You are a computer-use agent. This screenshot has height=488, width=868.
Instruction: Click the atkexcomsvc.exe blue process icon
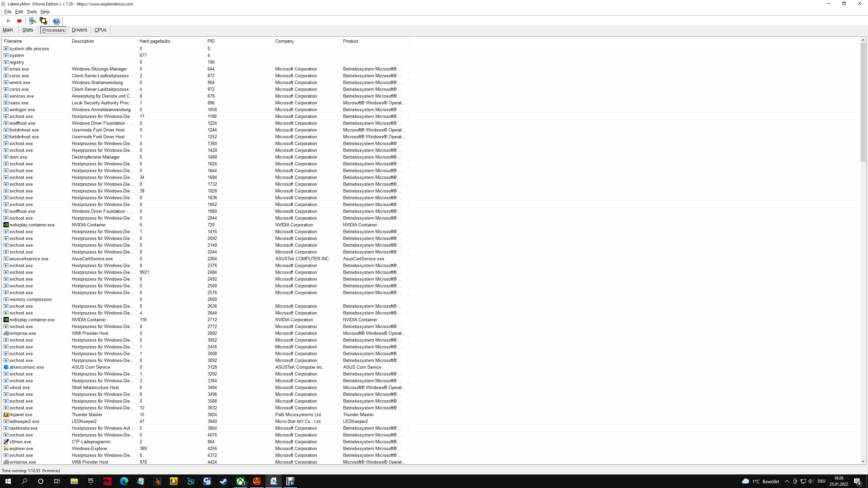[6, 367]
